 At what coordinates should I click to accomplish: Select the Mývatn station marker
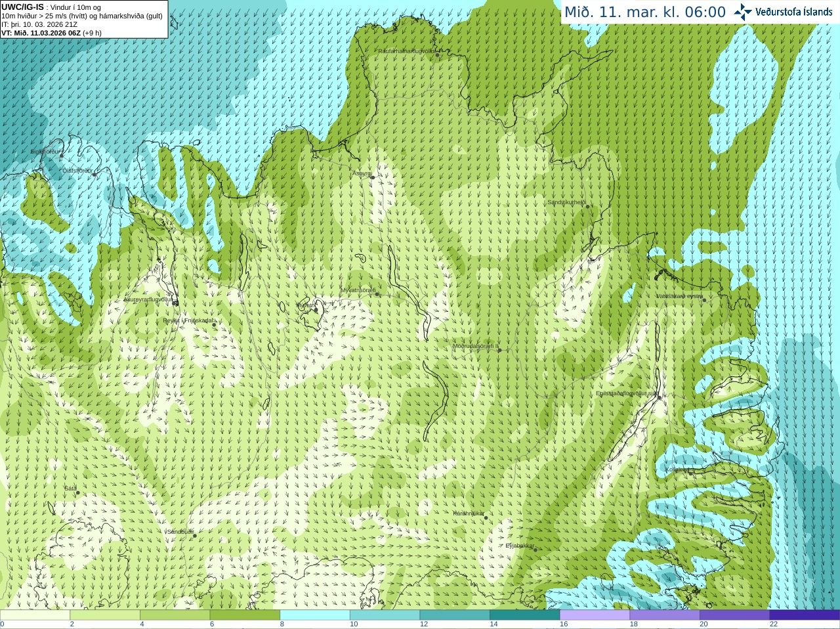[318, 309]
